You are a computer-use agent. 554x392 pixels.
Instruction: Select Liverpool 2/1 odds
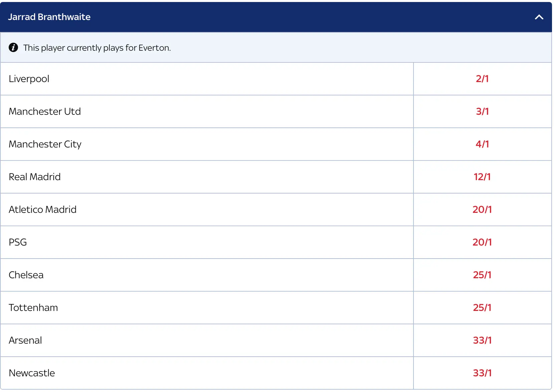(x=482, y=79)
